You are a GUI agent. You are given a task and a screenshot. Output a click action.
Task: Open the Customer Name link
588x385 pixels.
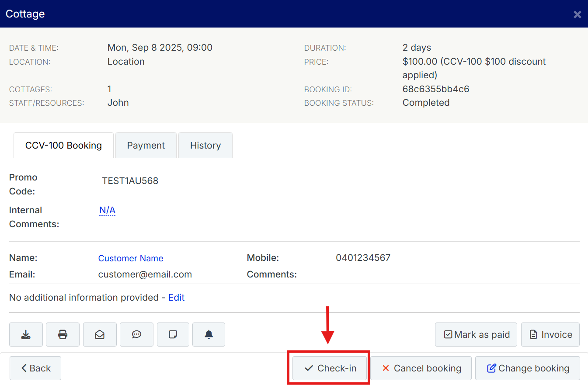tap(131, 258)
